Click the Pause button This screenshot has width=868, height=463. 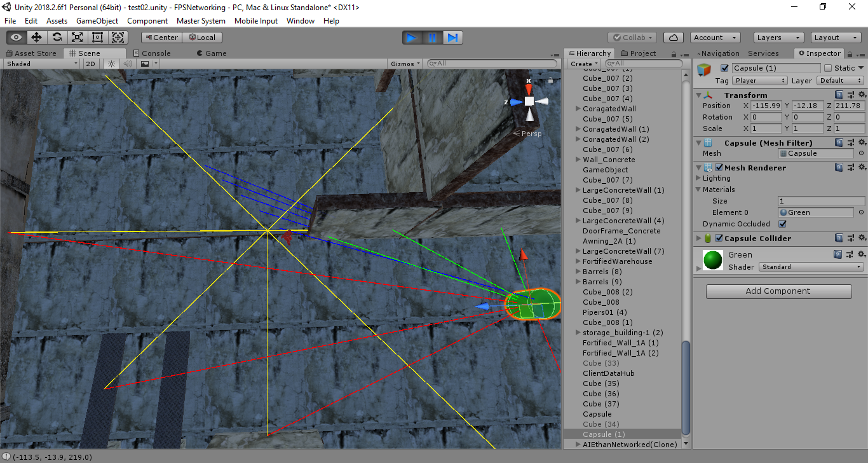[x=432, y=38]
